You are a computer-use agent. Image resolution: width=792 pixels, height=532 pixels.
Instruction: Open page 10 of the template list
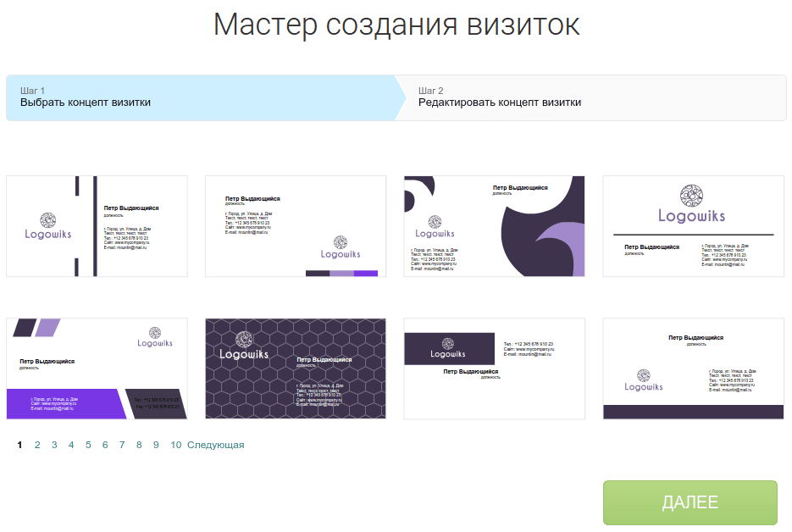coord(175,445)
